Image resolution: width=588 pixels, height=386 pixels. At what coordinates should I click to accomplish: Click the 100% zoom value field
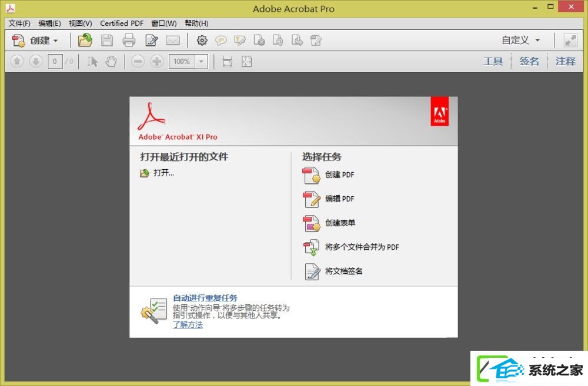[182, 61]
